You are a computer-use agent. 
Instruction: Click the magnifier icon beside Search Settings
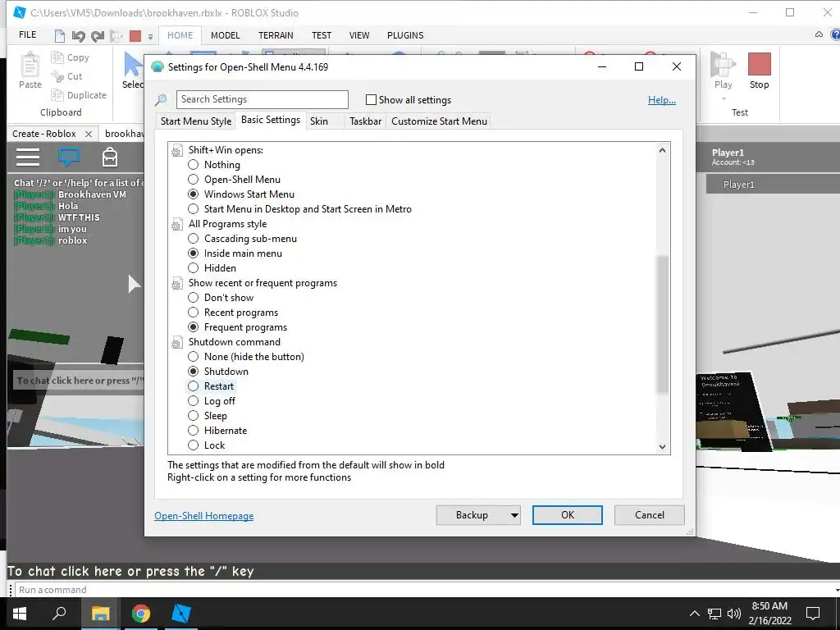[x=161, y=99]
